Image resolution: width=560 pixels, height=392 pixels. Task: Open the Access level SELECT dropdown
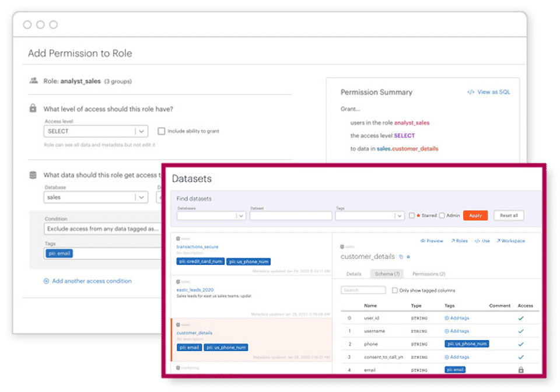coord(96,131)
